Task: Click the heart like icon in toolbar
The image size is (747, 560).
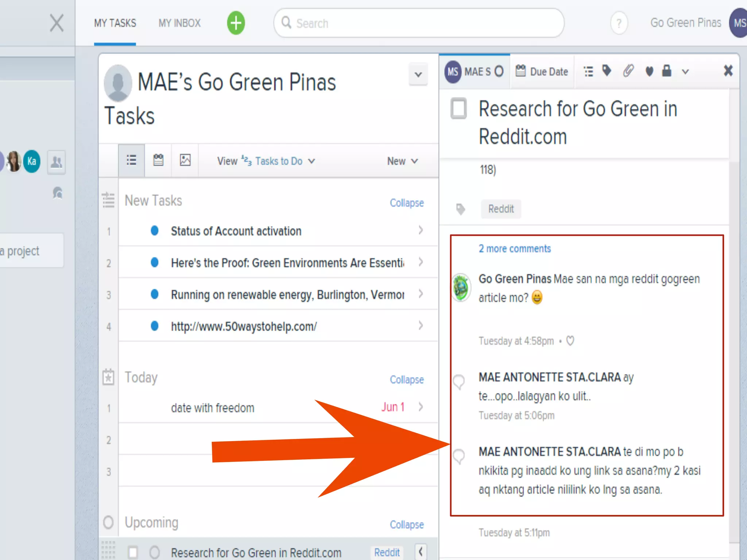Action: pyautogui.click(x=649, y=71)
